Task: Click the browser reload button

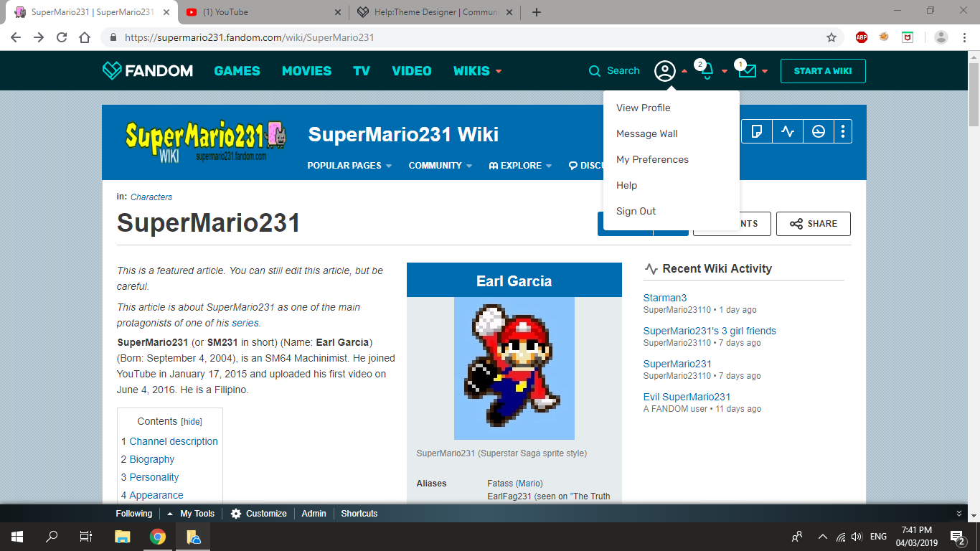Action: 62,37
